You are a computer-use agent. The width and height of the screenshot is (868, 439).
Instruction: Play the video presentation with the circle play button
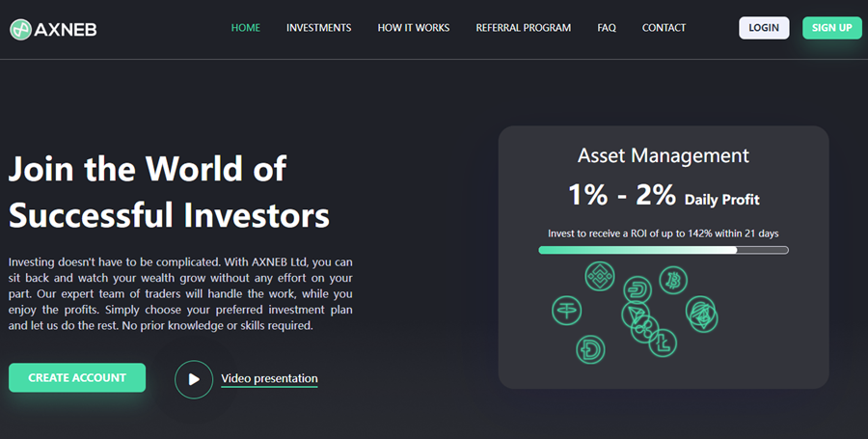pos(194,379)
